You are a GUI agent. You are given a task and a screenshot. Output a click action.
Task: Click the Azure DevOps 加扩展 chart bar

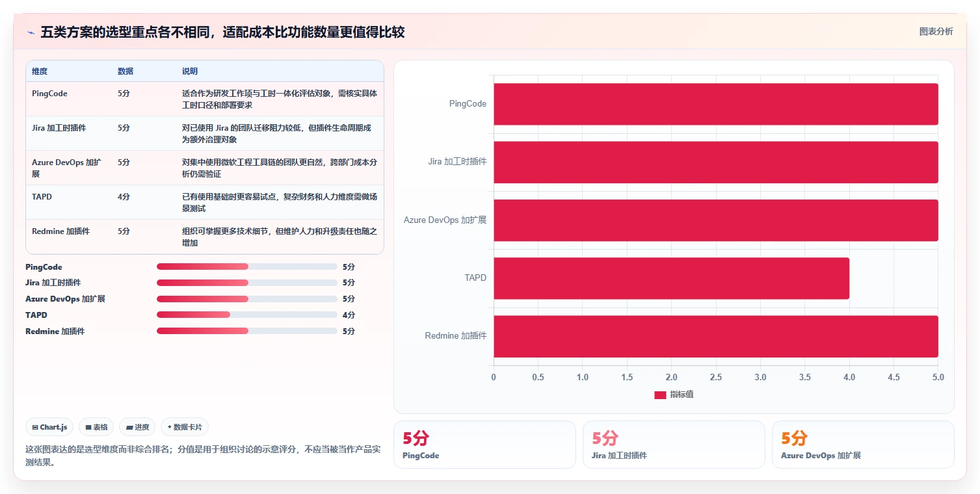(x=716, y=220)
